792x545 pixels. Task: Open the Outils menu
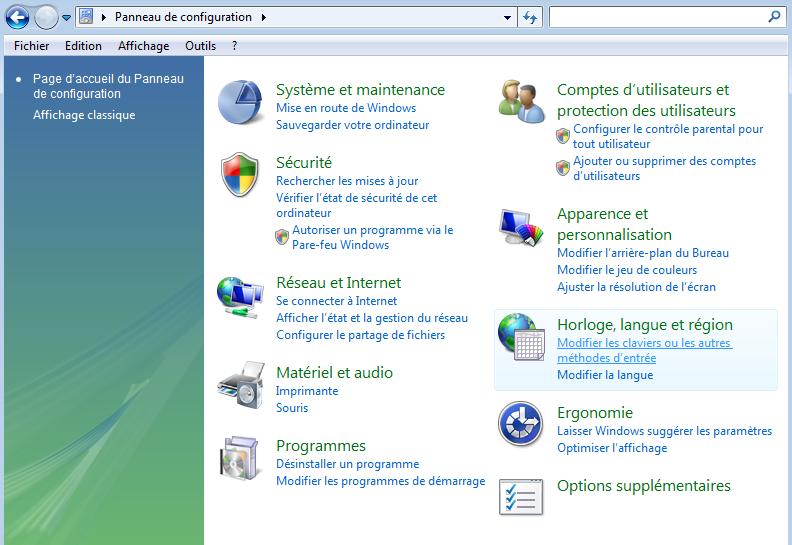200,46
